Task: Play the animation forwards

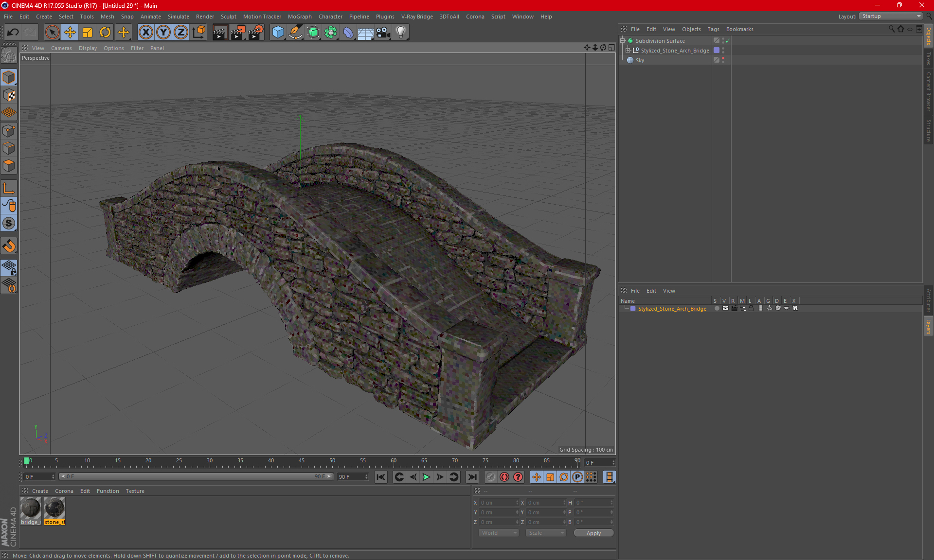Action: point(426,477)
